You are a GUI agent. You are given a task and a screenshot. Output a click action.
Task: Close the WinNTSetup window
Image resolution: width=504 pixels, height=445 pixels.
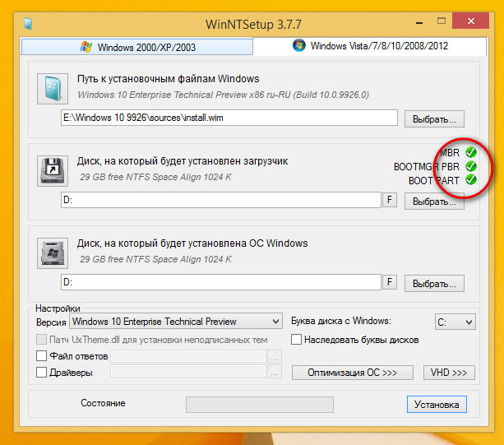tap(470, 21)
